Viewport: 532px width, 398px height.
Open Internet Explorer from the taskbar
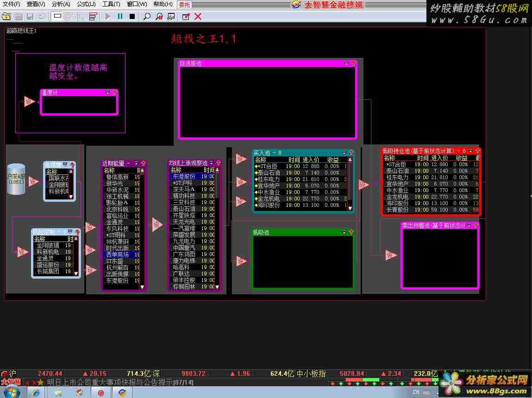click(x=36, y=393)
